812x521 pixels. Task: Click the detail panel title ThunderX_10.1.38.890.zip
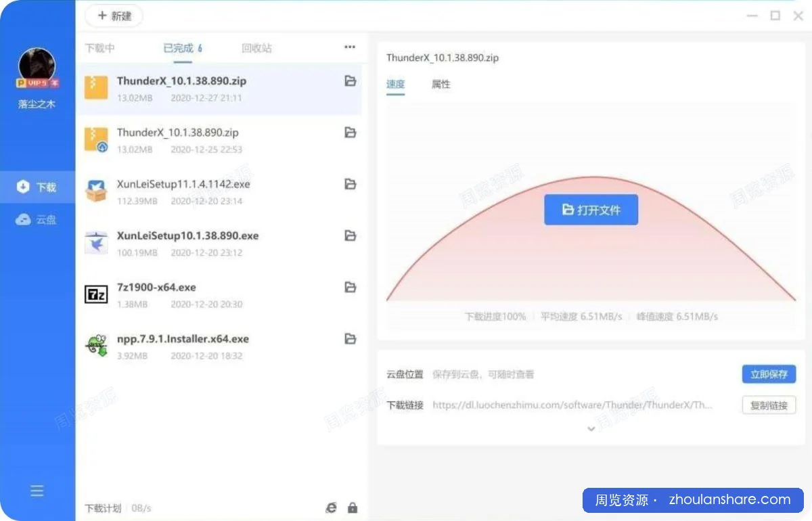pos(443,58)
